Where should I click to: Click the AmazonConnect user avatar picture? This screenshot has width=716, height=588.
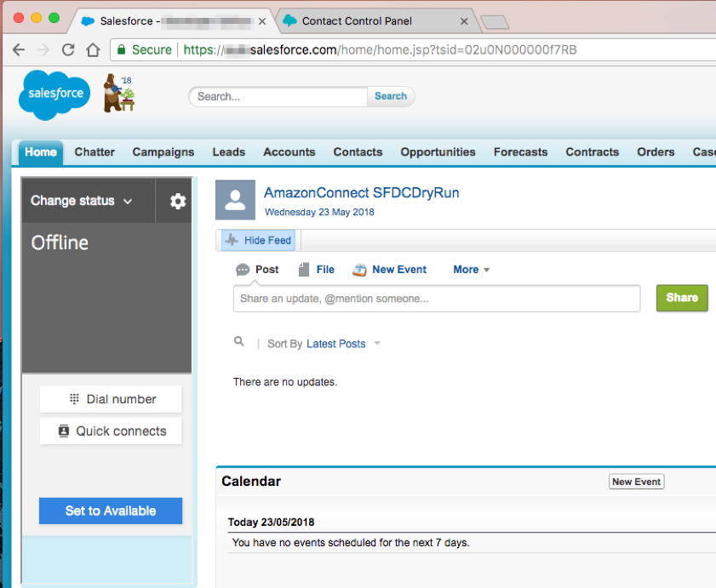click(x=235, y=200)
